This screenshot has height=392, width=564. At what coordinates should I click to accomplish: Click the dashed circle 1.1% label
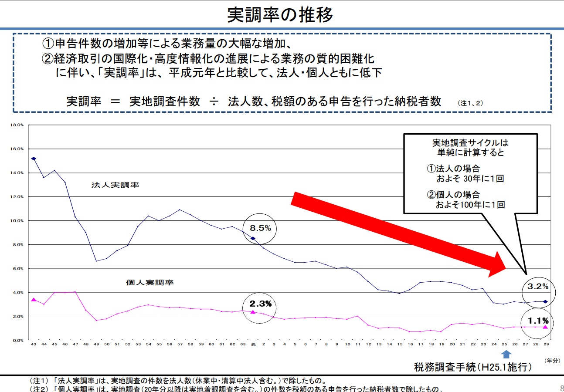[538, 323]
